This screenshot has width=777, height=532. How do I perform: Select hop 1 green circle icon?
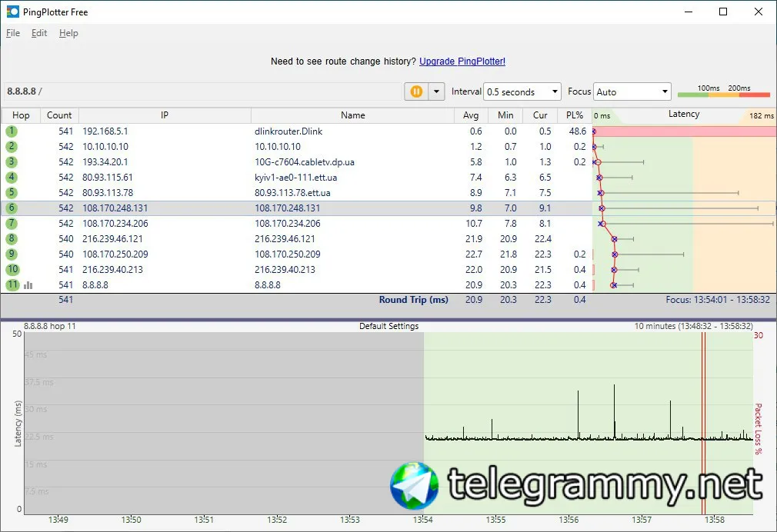point(12,131)
